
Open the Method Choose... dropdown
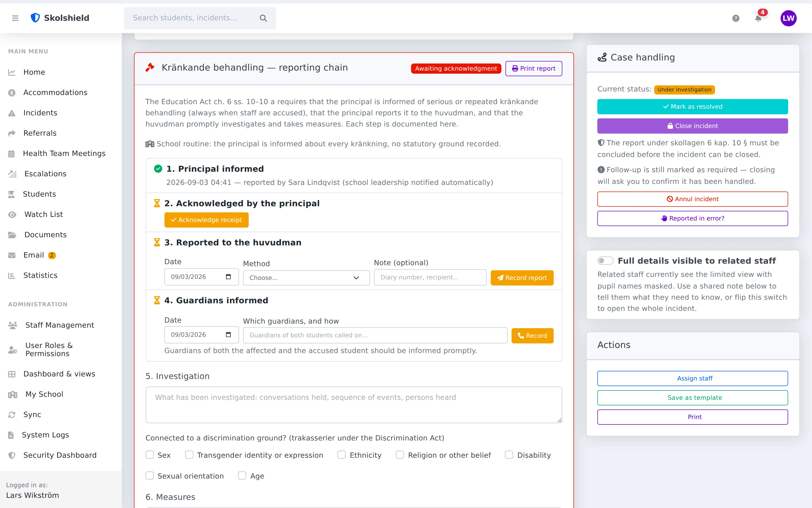click(x=306, y=278)
